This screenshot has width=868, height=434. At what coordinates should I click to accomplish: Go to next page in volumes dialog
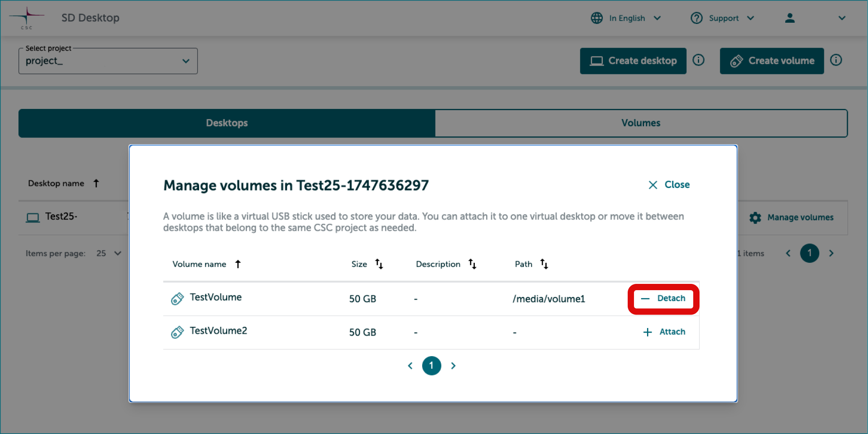453,366
